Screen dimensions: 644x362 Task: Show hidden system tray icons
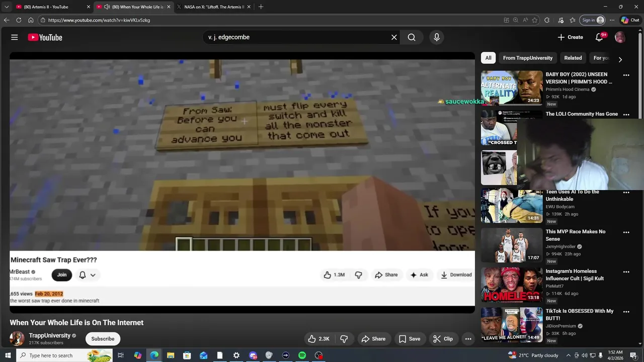569,355
